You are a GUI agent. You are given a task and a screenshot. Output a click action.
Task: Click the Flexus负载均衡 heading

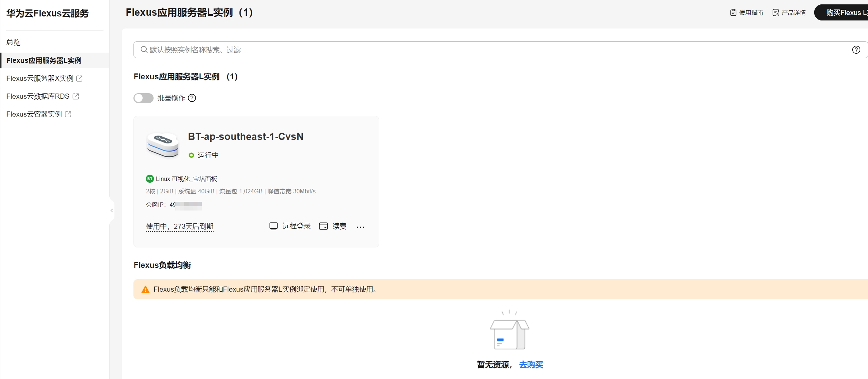(162, 265)
